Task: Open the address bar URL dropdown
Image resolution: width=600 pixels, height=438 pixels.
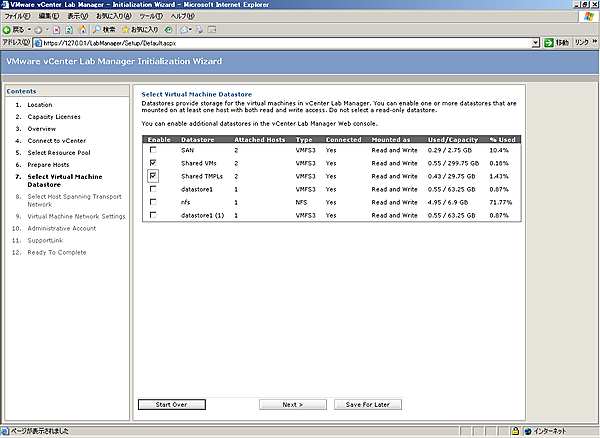Action: (x=535, y=44)
